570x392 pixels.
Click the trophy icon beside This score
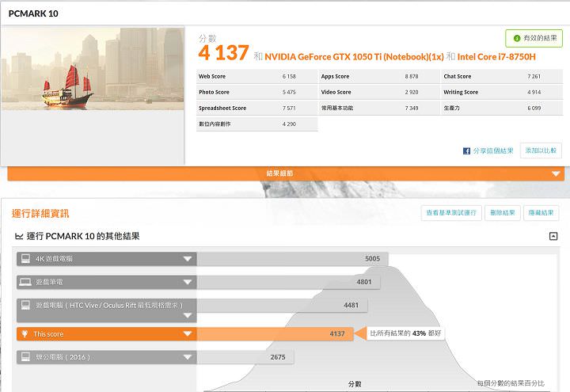25,334
